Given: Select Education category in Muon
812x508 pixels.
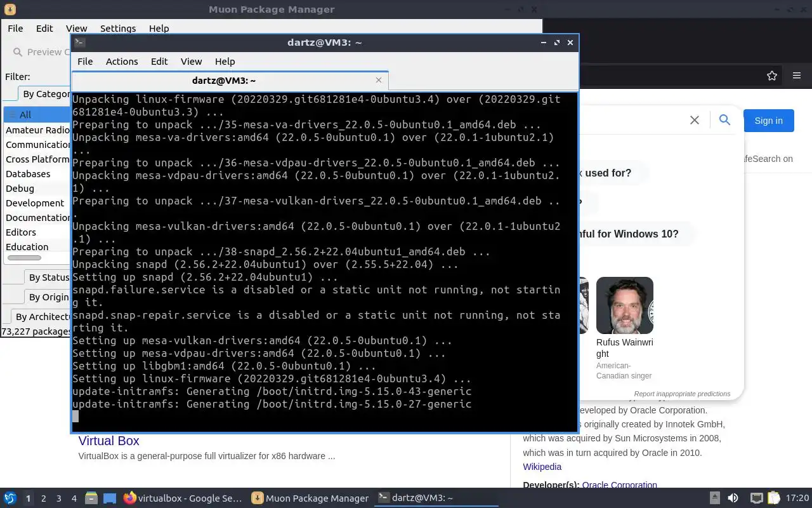Looking at the screenshot, I should (37, 247).
